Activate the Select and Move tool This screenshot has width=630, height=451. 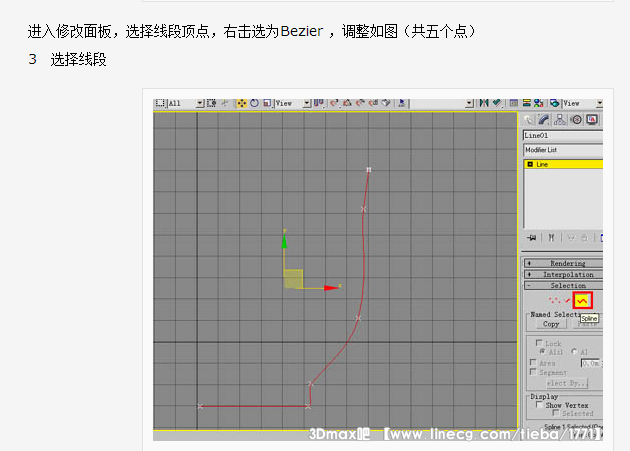pyautogui.click(x=241, y=103)
